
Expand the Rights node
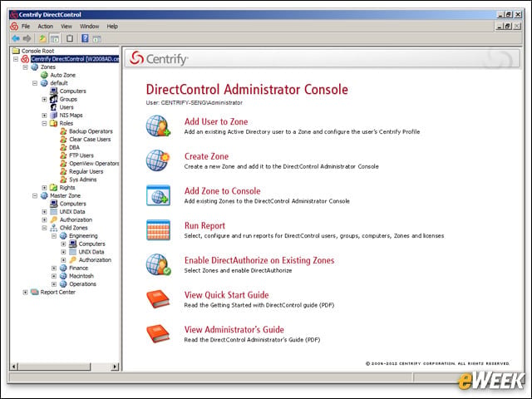44,188
